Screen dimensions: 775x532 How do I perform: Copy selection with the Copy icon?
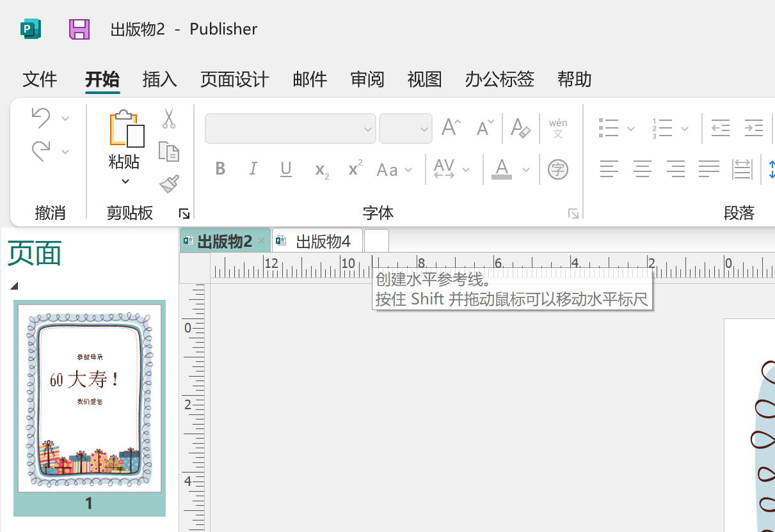click(x=169, y=152)
